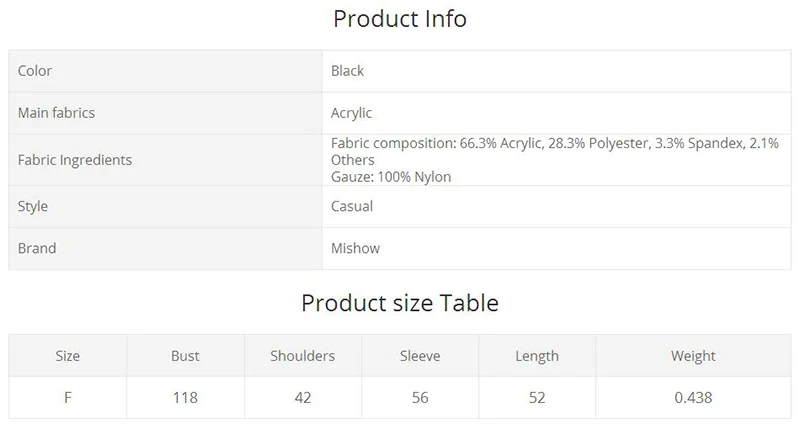
Task: Click the Black color value
Action: 347,71
